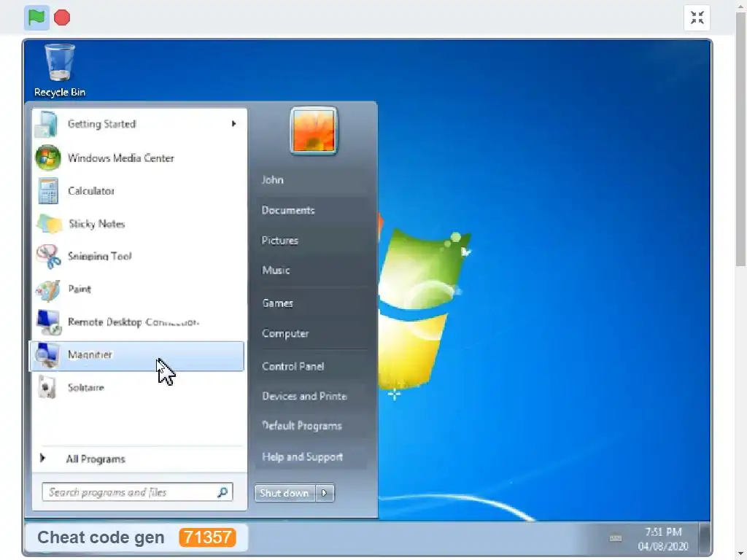Image resolution: width=747 pixels, height=560 pixels.
Task: Open Documents in the right pane
Action: [288, 211]
